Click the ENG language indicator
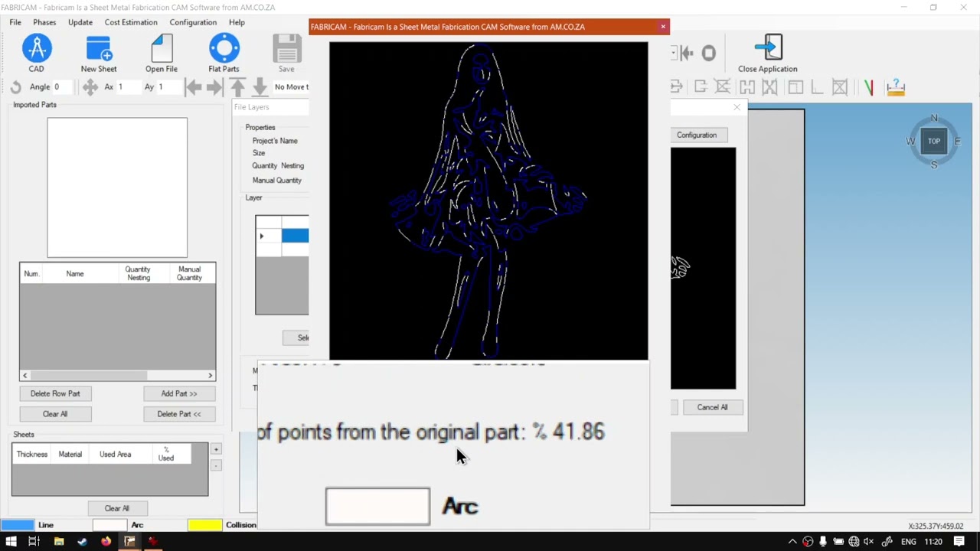Image resolution: width=980 pixels, height=551 pixels. 908,541
